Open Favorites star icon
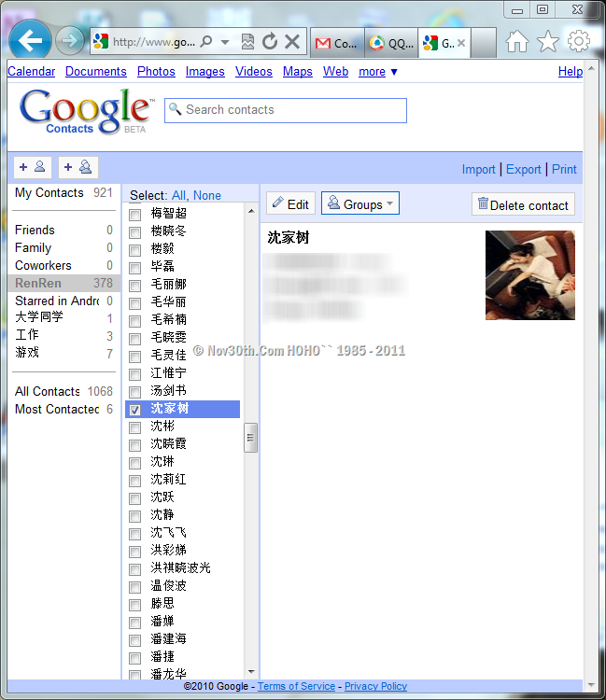 [547, 42]
